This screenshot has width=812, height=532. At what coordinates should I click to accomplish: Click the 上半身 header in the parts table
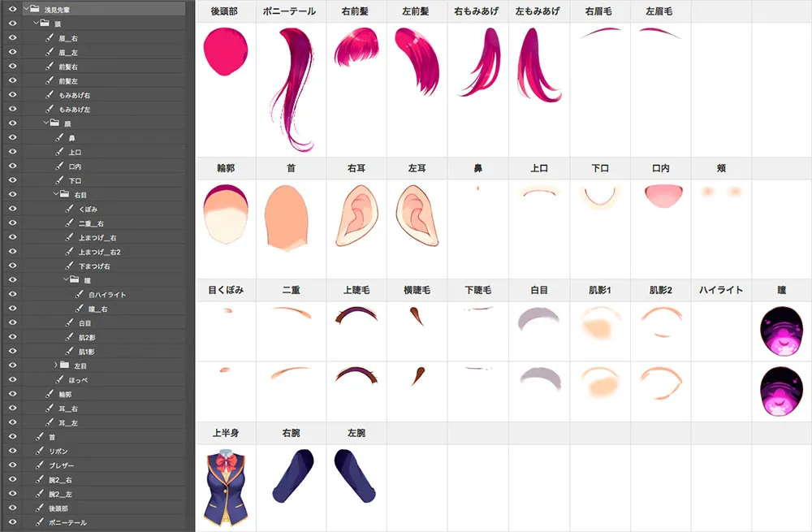pyautogui.click(x=225, y=433)
